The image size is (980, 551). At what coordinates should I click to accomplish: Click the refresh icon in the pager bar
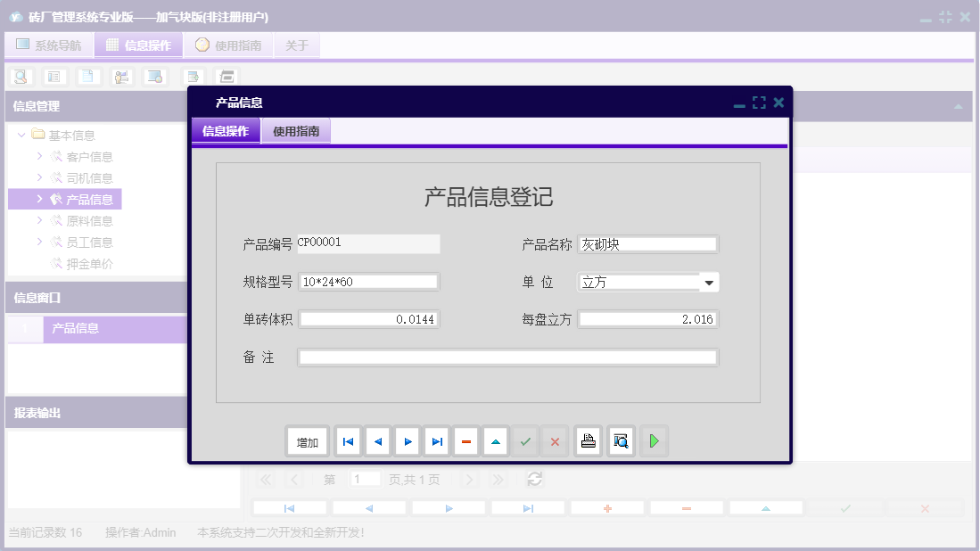tap(534, 479)
